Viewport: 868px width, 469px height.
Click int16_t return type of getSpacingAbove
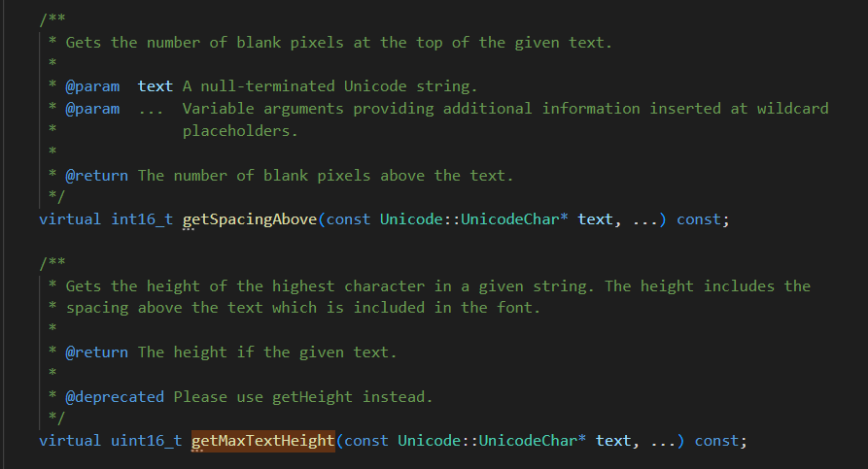142,219
